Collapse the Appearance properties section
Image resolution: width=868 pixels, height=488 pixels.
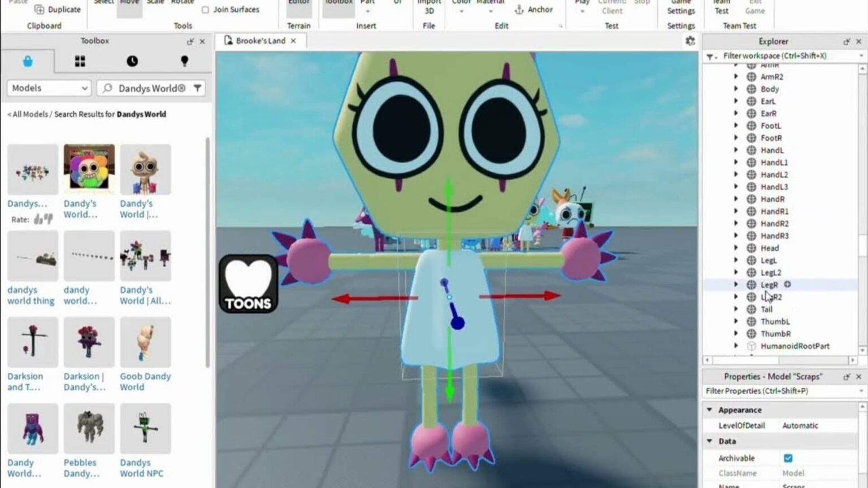point(710,409)
